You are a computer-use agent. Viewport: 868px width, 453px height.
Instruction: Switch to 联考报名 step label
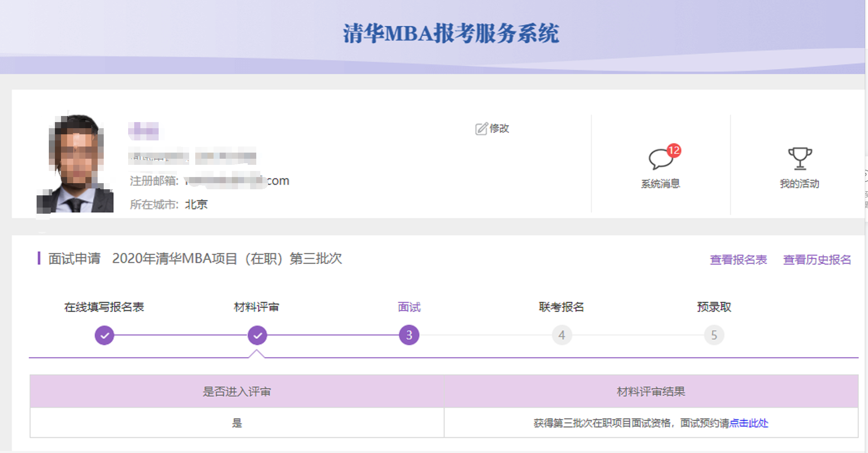pos(562,307)
